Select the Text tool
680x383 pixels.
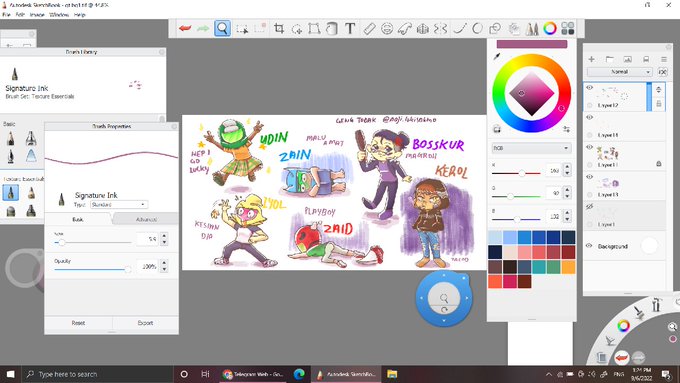(350, 29)
